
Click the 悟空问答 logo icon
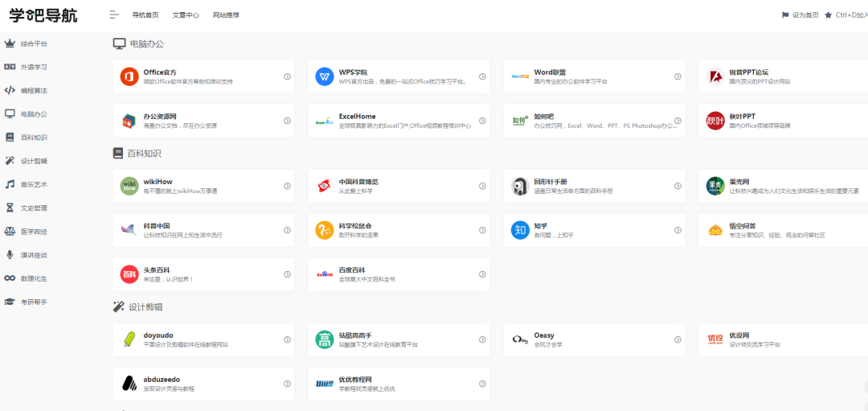point(715,230)
